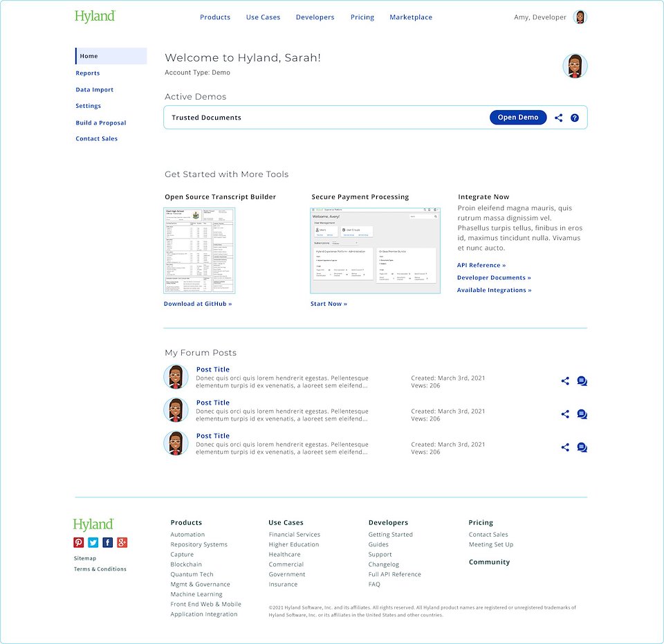Open Changelog footer link
The image size is (664, 644).
tap(384, 564)
